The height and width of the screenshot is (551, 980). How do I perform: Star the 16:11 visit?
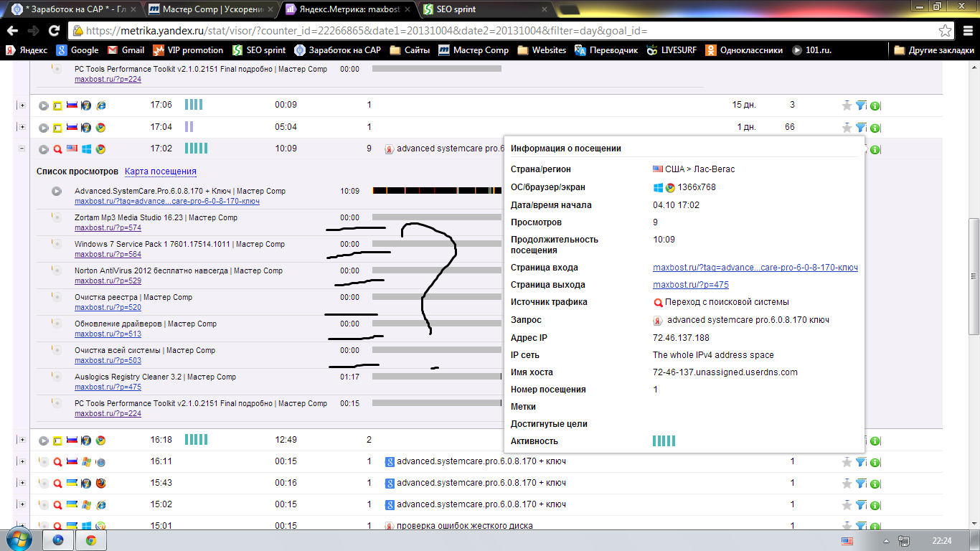[847, 462]
